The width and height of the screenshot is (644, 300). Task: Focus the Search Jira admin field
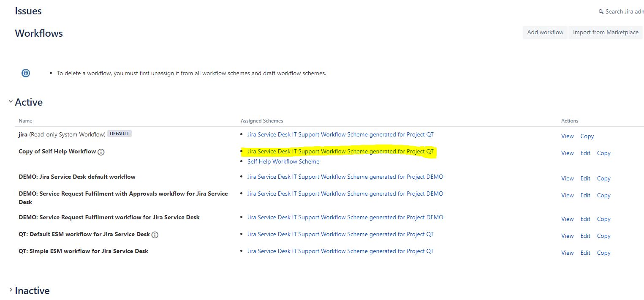coord(621,11)
